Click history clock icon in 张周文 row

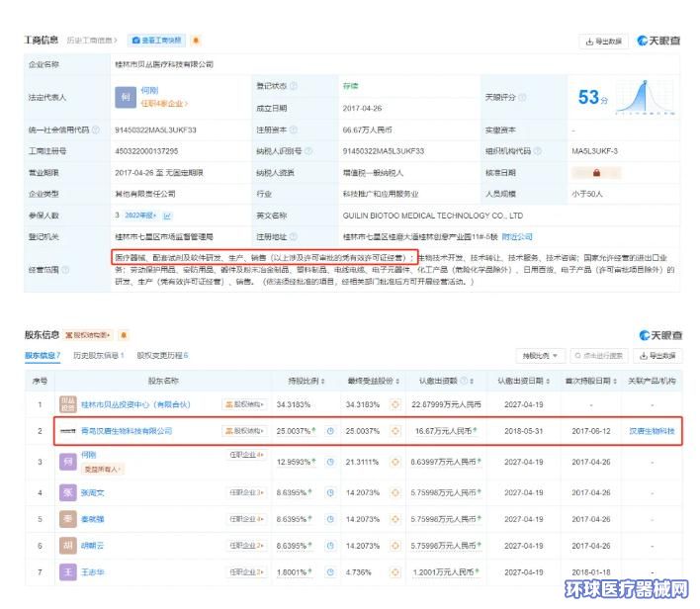pos(330,492)
